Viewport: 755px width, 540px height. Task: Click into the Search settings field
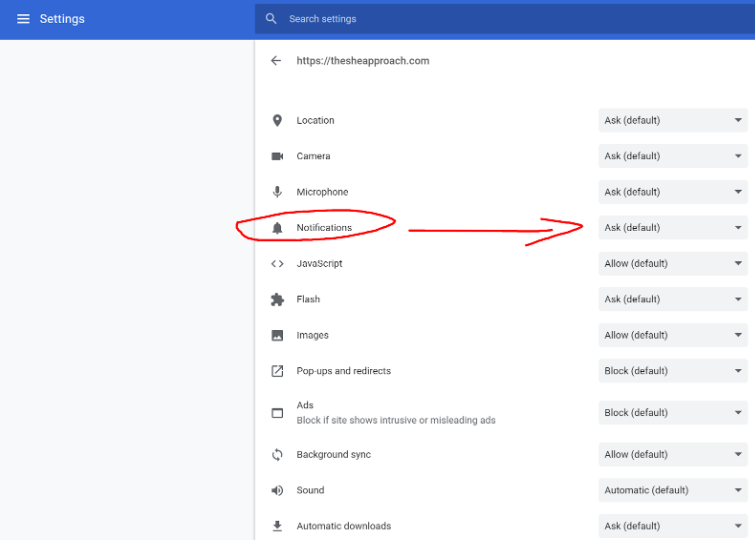click(505, 19)
